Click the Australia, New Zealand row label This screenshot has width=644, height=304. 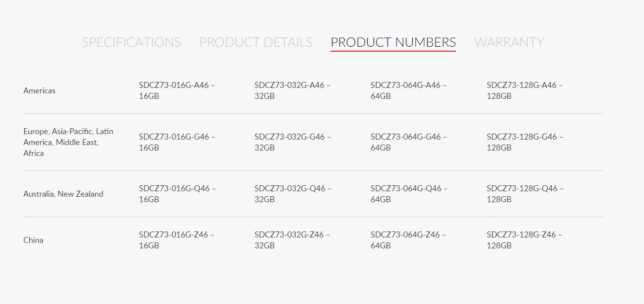pyautogui.click(x=64, y=194)
